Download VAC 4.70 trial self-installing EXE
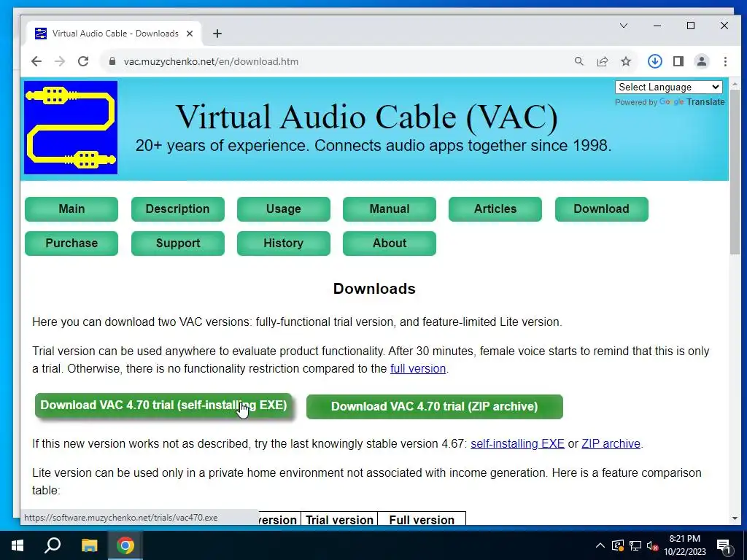Image resolution: width=747 pixels, height=560 pixels. pyautogui.click(x=163, y=405)
